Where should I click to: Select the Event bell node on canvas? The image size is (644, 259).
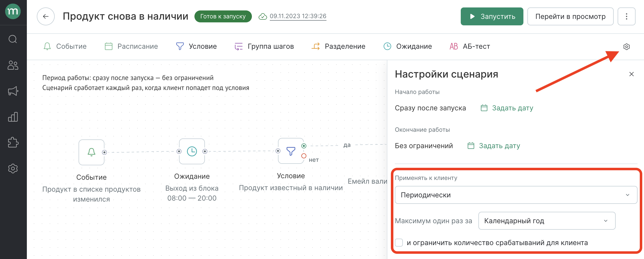[92, 152]
